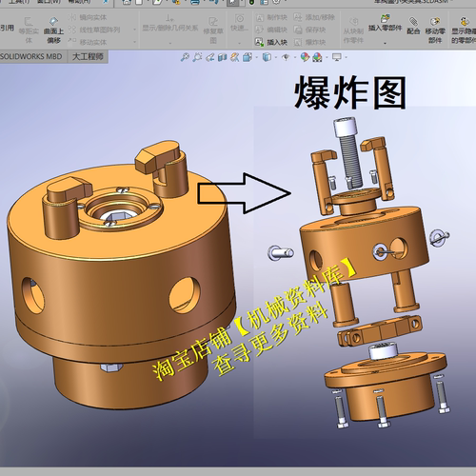This screenshot has width=476, height=476.
Task: Click 配合 mate tool
Action: tap(413, 26)
